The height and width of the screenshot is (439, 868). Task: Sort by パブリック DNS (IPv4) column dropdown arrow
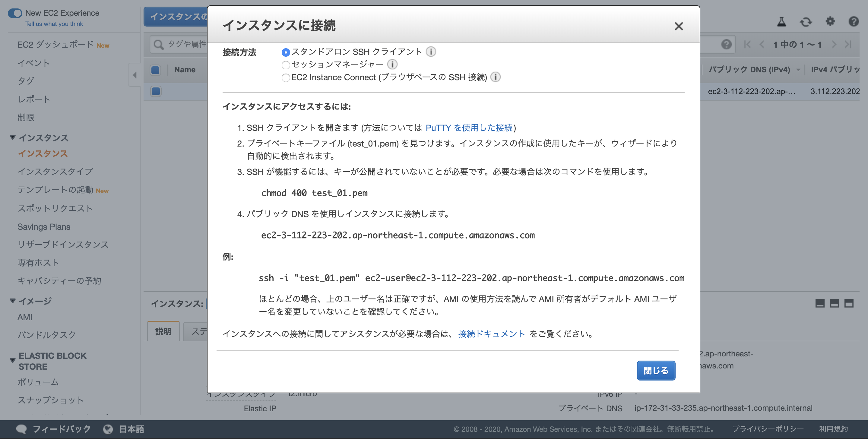point(798,70)
